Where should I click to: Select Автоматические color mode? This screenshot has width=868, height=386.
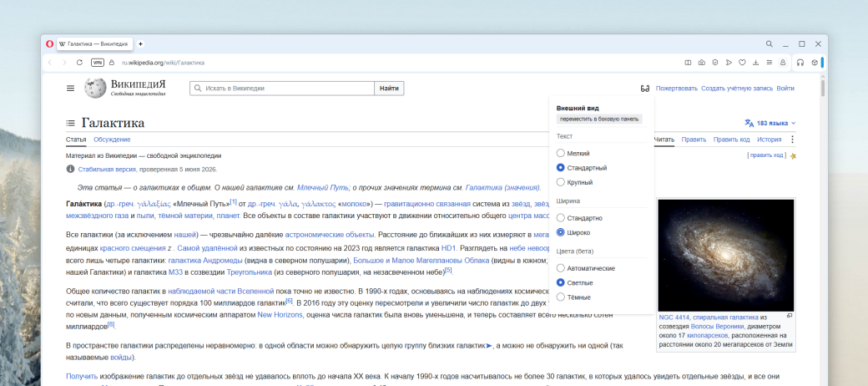point(560,268)
